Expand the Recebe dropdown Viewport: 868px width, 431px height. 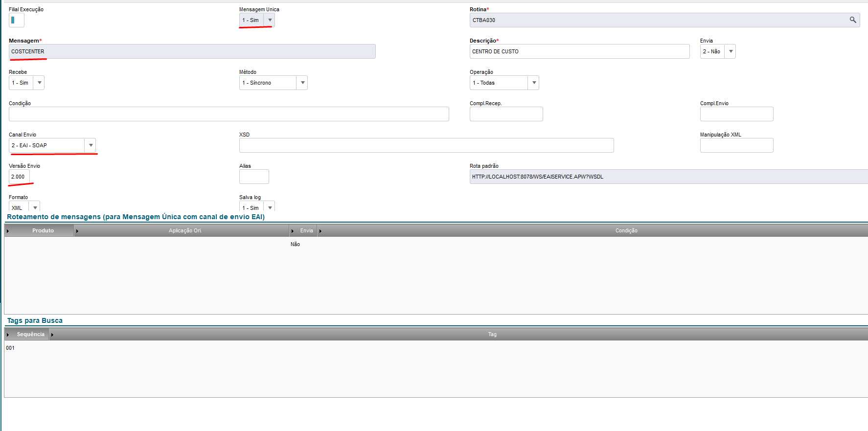[x=39, y=83]
